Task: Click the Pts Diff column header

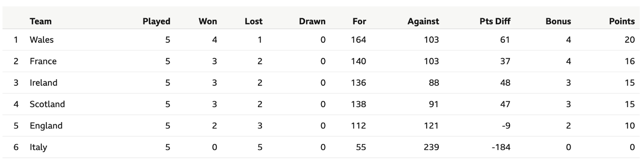Action: 495,21
